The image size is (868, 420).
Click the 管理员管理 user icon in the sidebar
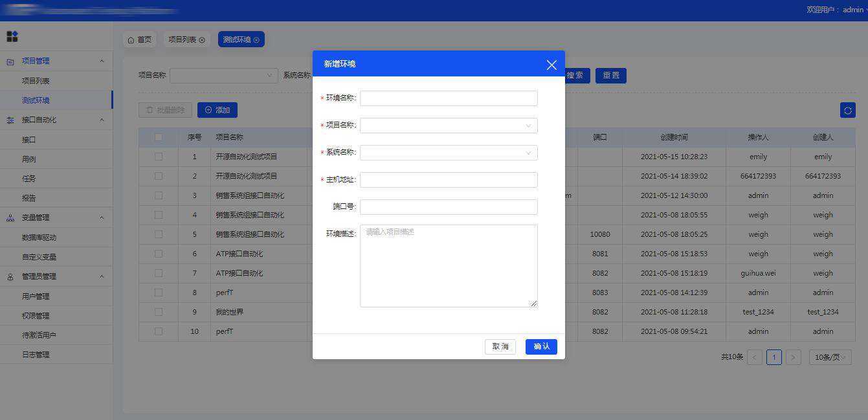[10, 277]
